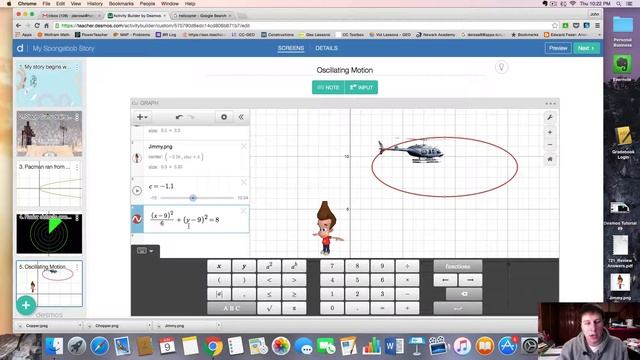Reset graph to home view
The height and width of the screenshot is (360, 640).
[550, 159]
